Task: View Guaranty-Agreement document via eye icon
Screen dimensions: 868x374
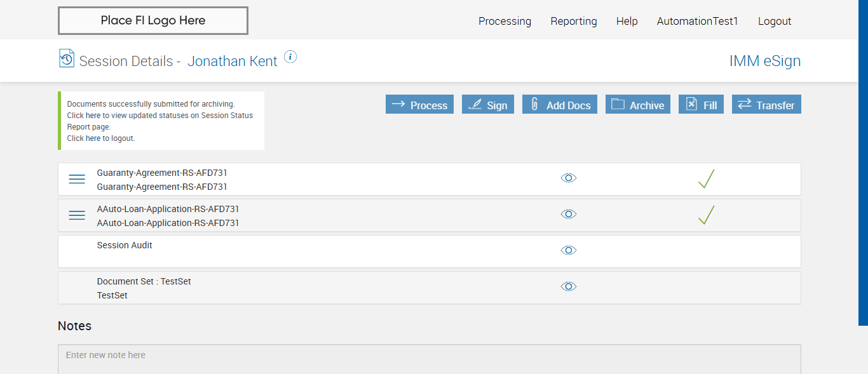Action: [x=569, y=178]
